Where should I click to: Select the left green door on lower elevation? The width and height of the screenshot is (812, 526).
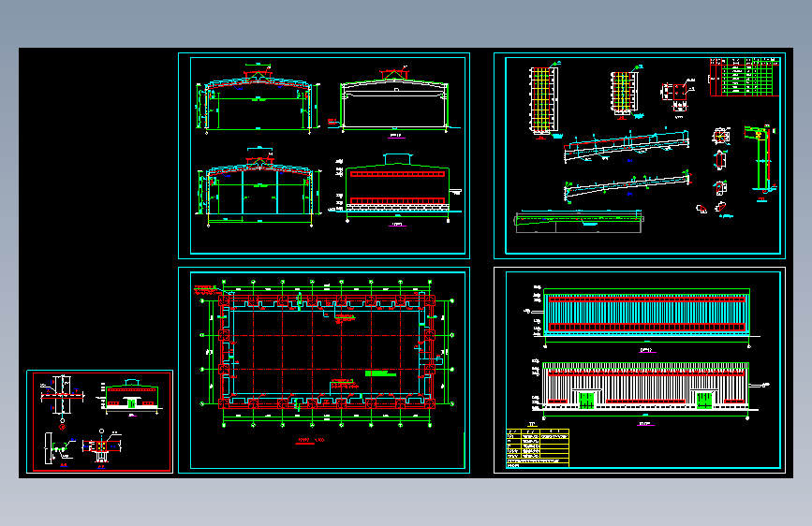pos(585,401)
